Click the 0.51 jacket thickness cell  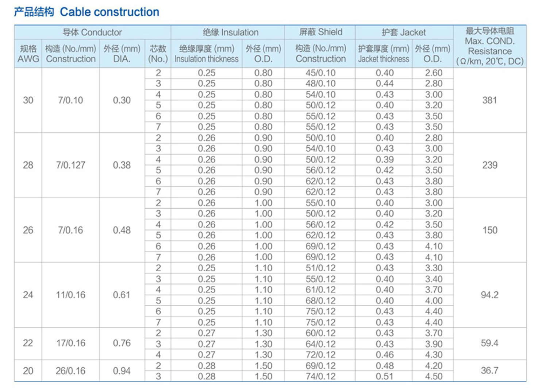pyautogui.click(x=384, y=376)
